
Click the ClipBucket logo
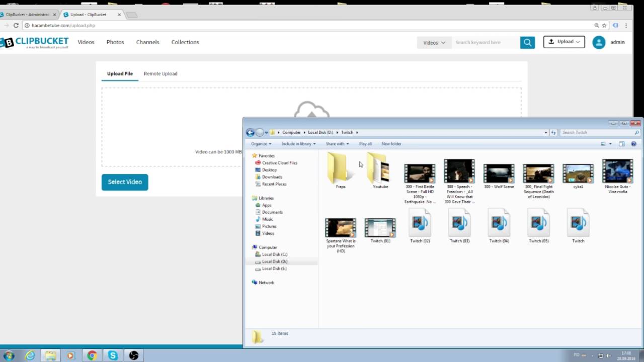pyautogui.click(x=35, y=42)
